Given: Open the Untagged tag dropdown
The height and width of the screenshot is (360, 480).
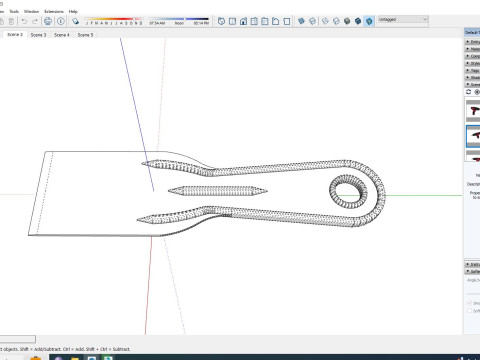Looking at the screenshot, I should click(x=403, y=20).
